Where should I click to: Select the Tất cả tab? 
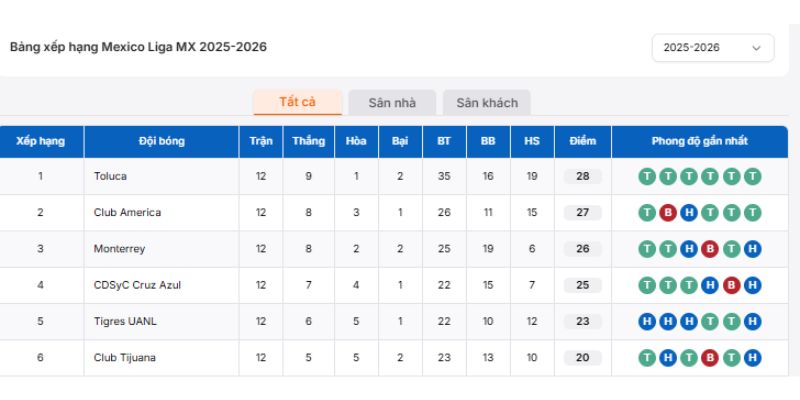pos(297,102)
